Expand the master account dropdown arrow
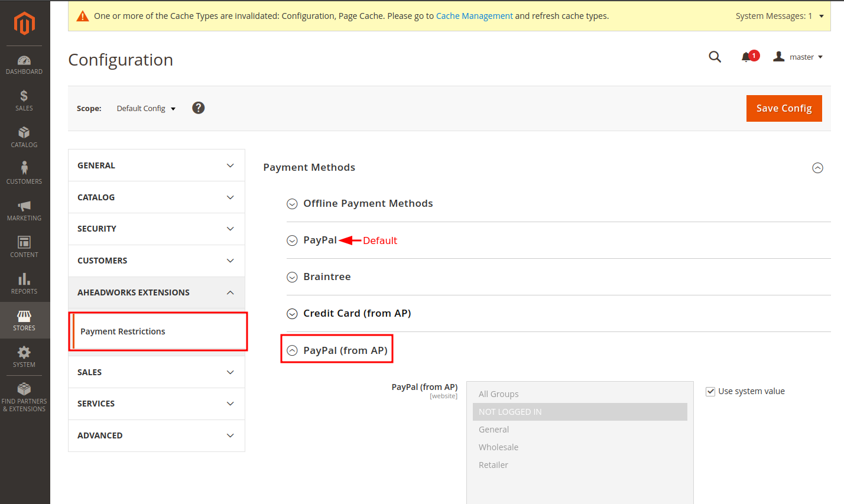The height and width of the screenshot is (504, 844). 820,57
